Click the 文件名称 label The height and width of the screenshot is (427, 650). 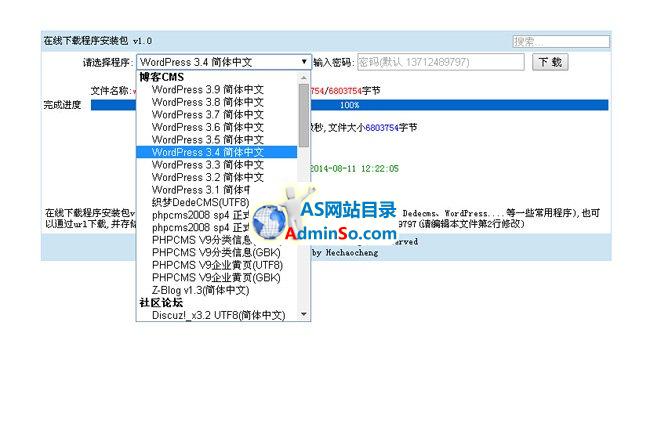coord(111,91)
